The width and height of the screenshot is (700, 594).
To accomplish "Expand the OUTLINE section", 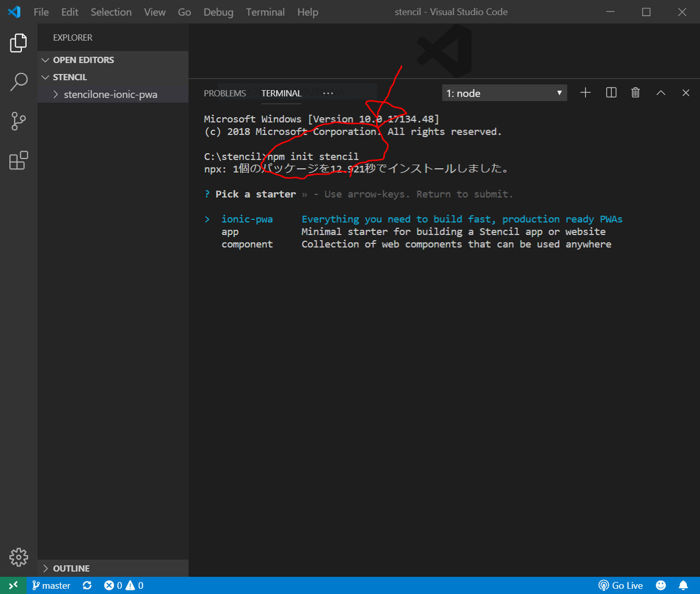I will coord(71,568).
